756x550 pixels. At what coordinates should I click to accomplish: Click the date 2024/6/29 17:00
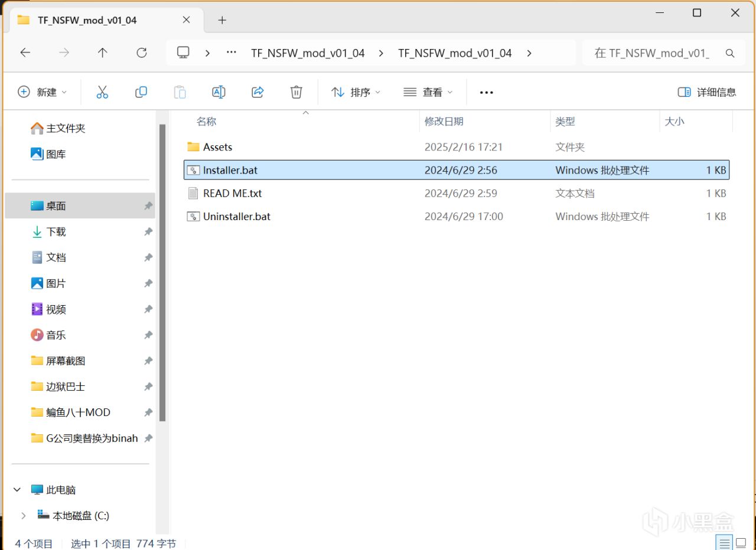click(x=464, y=217)
